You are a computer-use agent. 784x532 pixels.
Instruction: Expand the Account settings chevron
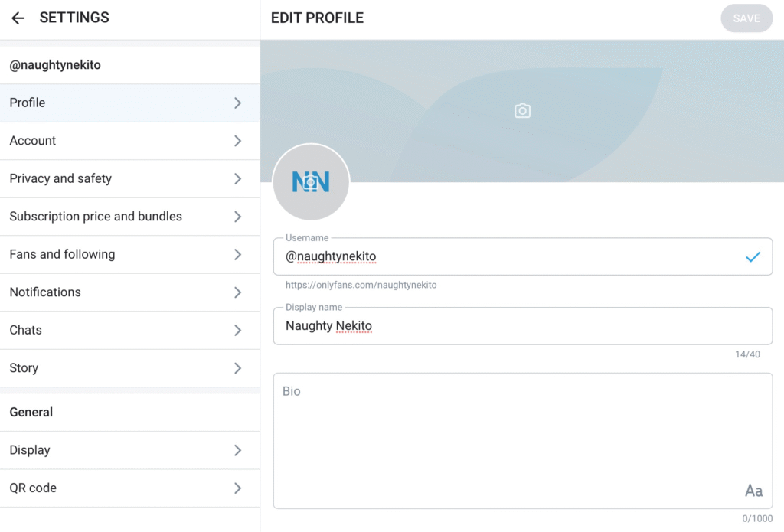(x=237, y=141)
